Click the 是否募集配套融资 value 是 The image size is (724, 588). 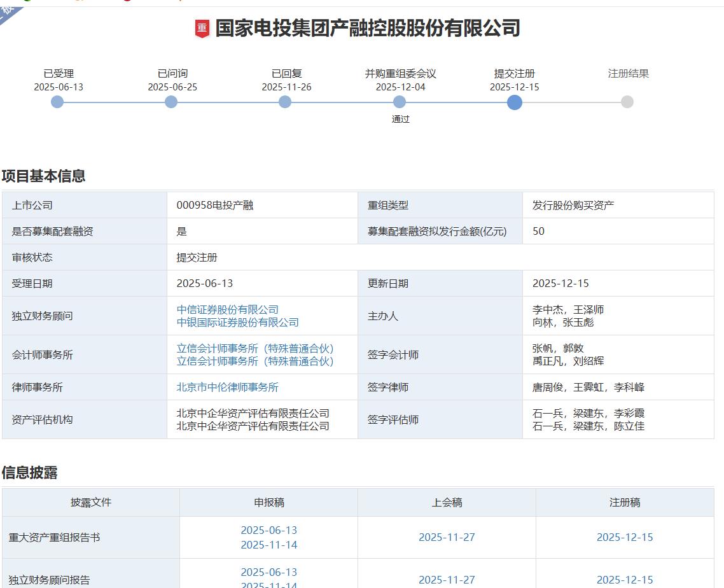(x=181, y=232)
